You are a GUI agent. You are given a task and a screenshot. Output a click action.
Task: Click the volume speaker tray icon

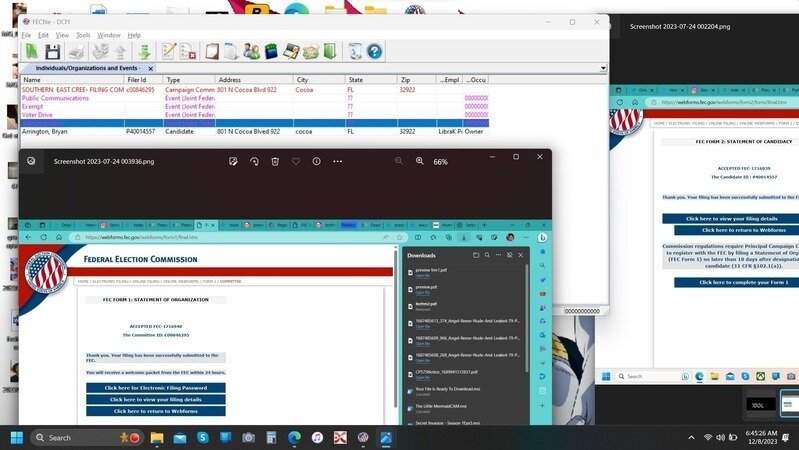pyautogui.click(x=720, y=438)
